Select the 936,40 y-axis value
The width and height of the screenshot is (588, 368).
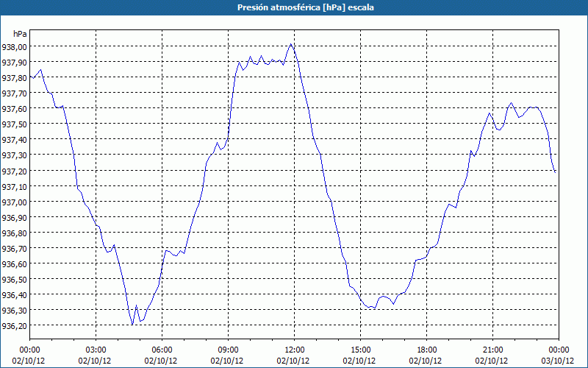pyautogui.click(x=14, y=295)
